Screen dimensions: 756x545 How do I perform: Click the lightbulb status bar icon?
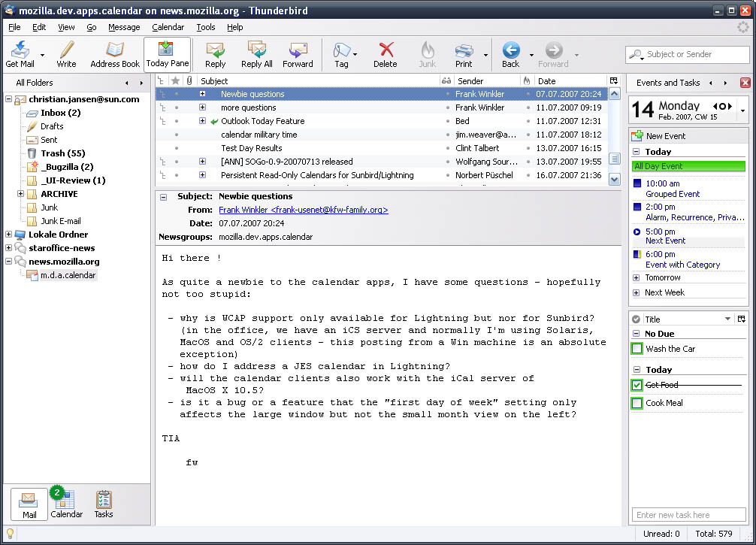click(10, 533)
